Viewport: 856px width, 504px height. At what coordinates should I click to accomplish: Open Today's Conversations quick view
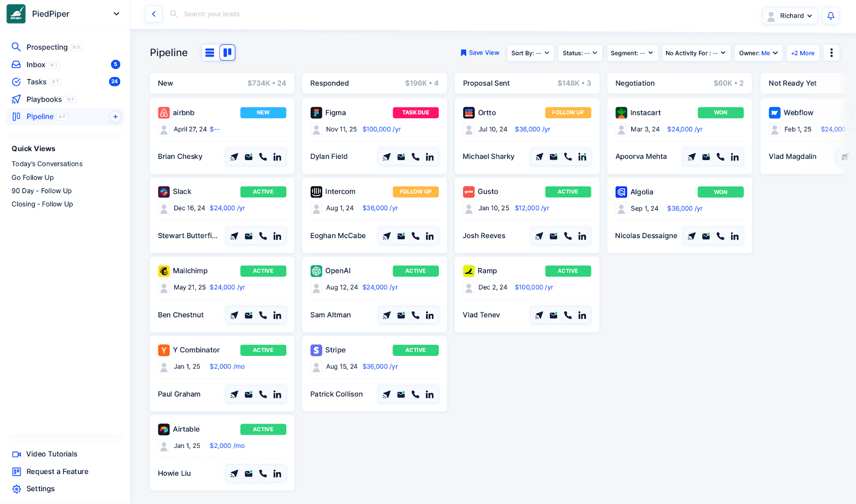(x=47, y=164)
